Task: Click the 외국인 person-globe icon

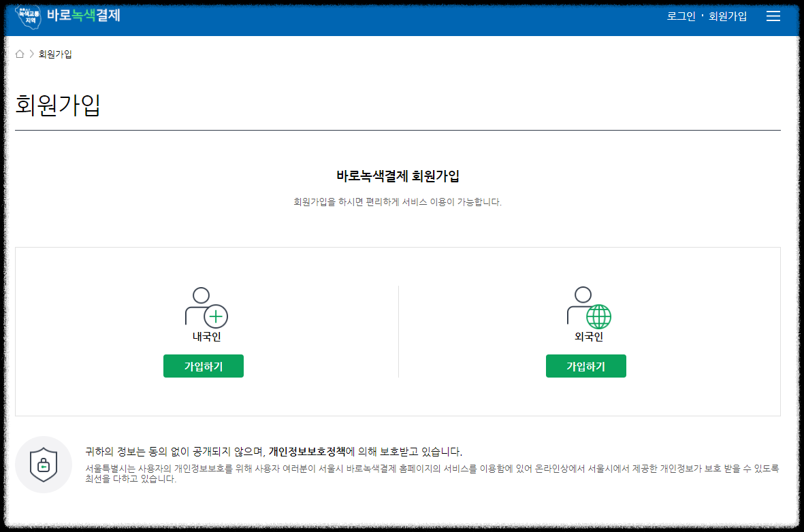Action: point(589,307)
